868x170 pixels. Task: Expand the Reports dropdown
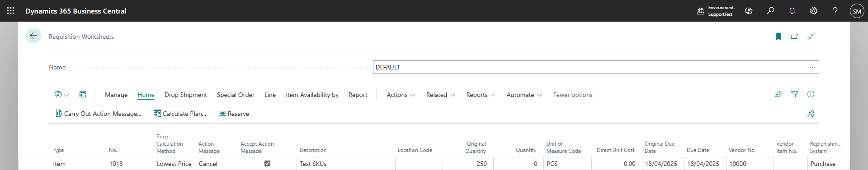481,95
